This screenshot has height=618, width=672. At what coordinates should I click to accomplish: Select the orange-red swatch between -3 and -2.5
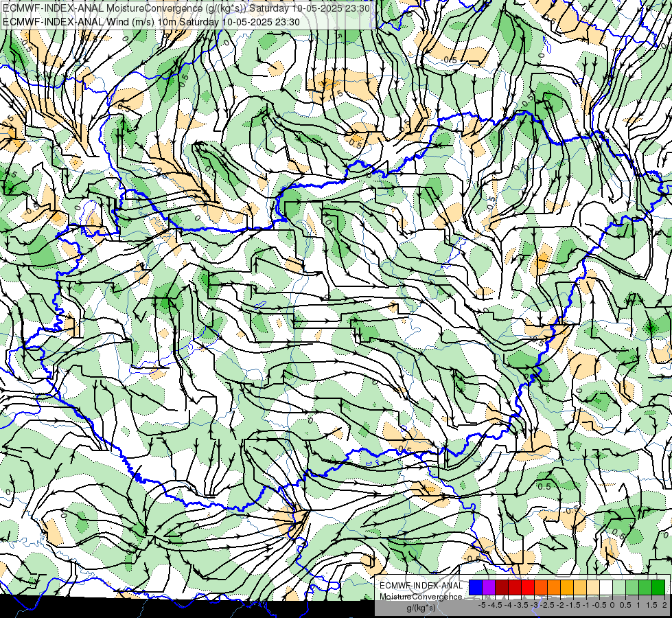541,588
